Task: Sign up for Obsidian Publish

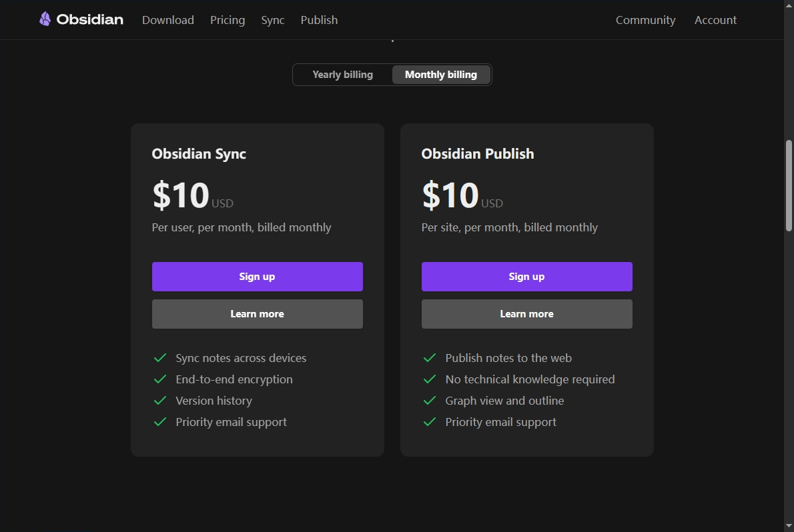Action: click(527, 277)
